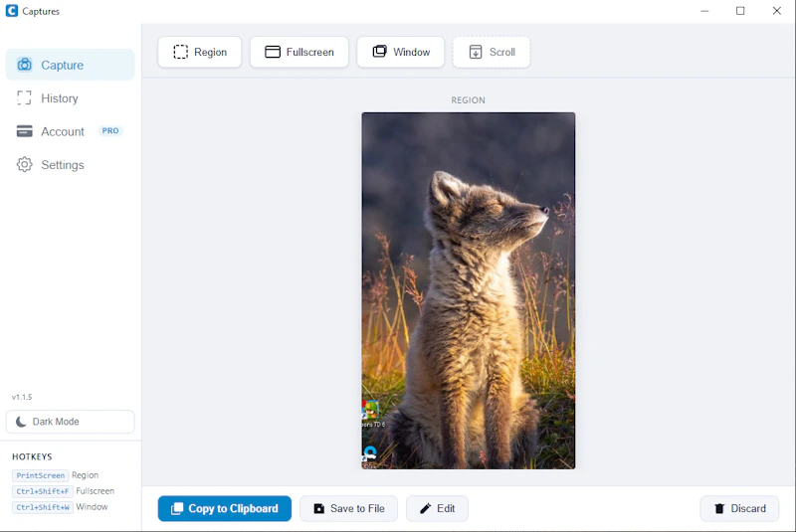Click the PRO badge beside Account
Image resolution: width=796 pixels, height=532 pixels.
point(110,131)
